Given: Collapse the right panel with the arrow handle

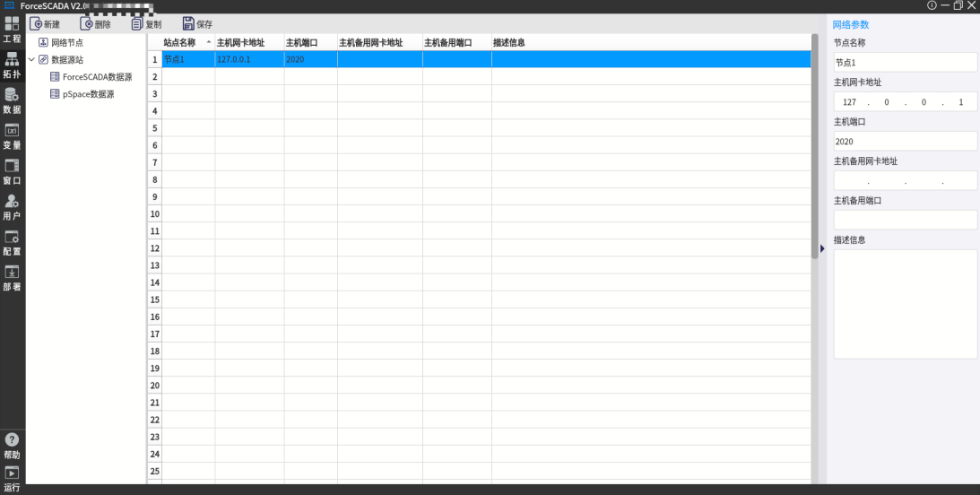Looking at the screenshot, I should (822, 248).
